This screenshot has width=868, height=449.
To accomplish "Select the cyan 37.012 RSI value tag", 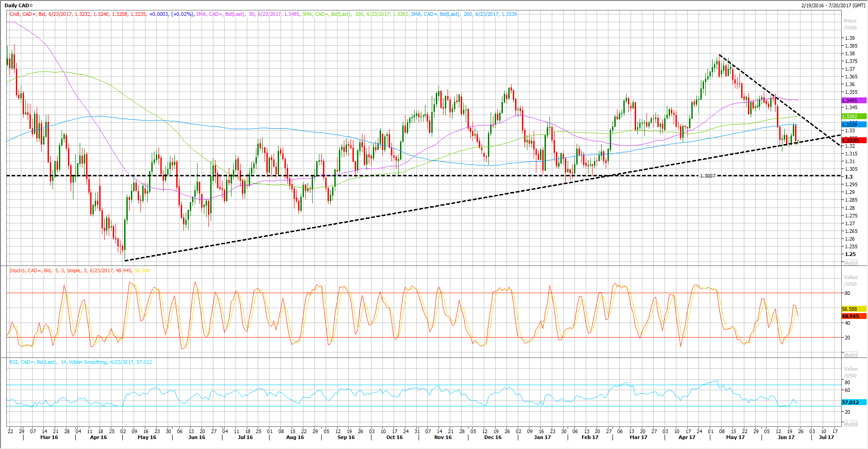I will 854,402.
